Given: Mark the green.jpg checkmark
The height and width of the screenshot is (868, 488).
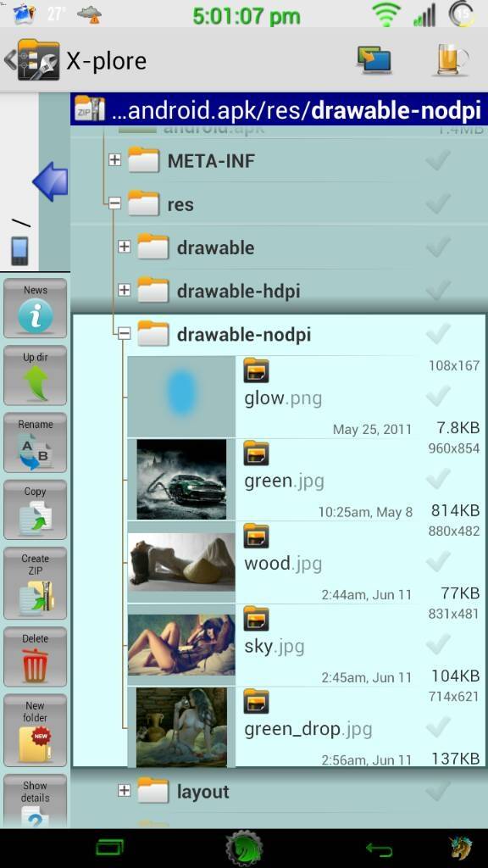Looking at the screenshot, I should pyautogui.click(x=438, y=478).
